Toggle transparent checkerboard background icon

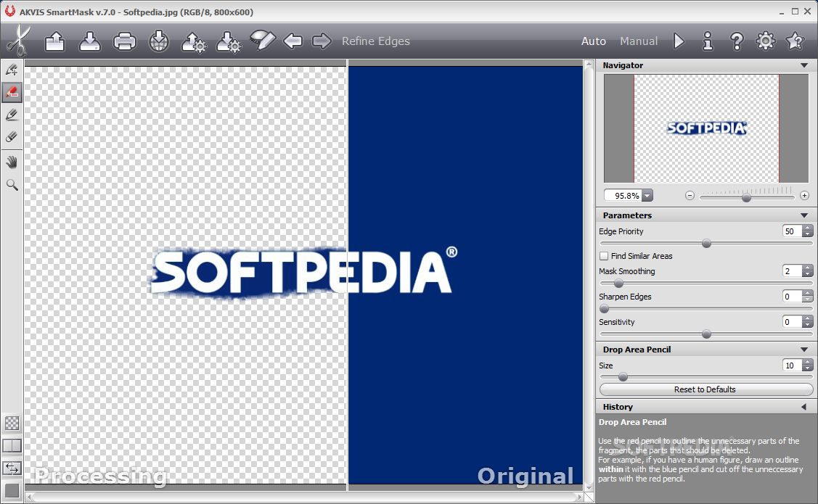(12, 424)
